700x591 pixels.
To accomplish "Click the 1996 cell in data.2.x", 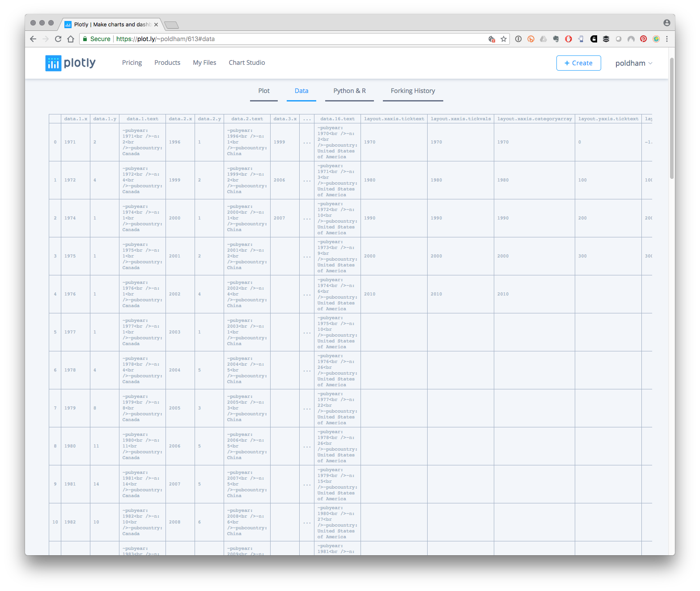I will (180, 142).
